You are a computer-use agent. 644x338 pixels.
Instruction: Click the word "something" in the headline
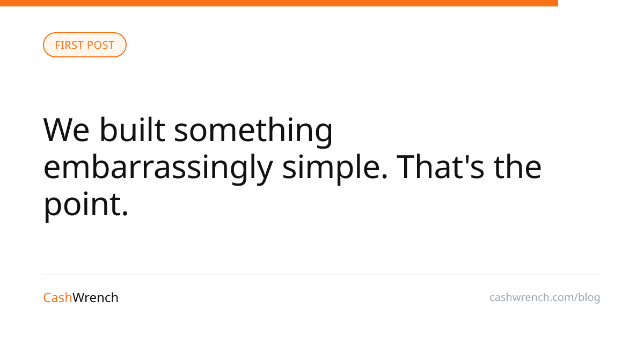(x=253, y=130)
